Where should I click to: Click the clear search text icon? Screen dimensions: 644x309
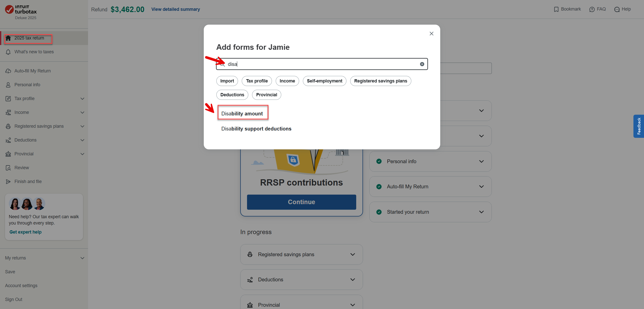(x=422, y=64)
